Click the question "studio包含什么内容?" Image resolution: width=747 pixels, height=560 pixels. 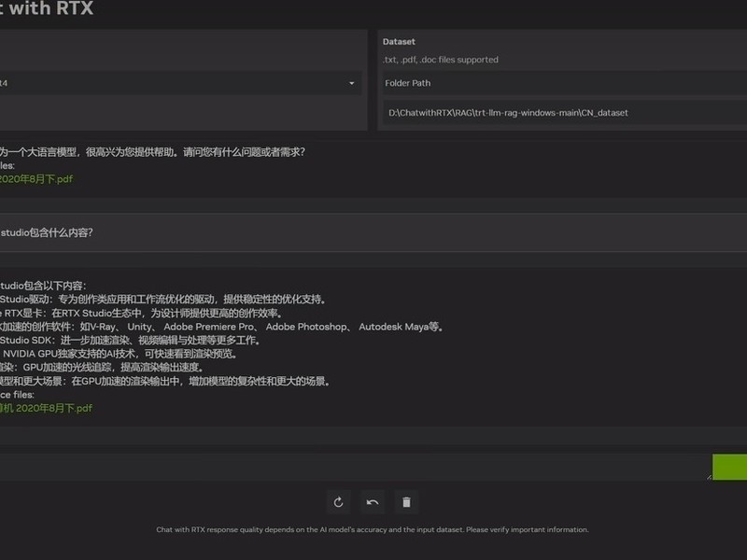click(x=47, y=232)
